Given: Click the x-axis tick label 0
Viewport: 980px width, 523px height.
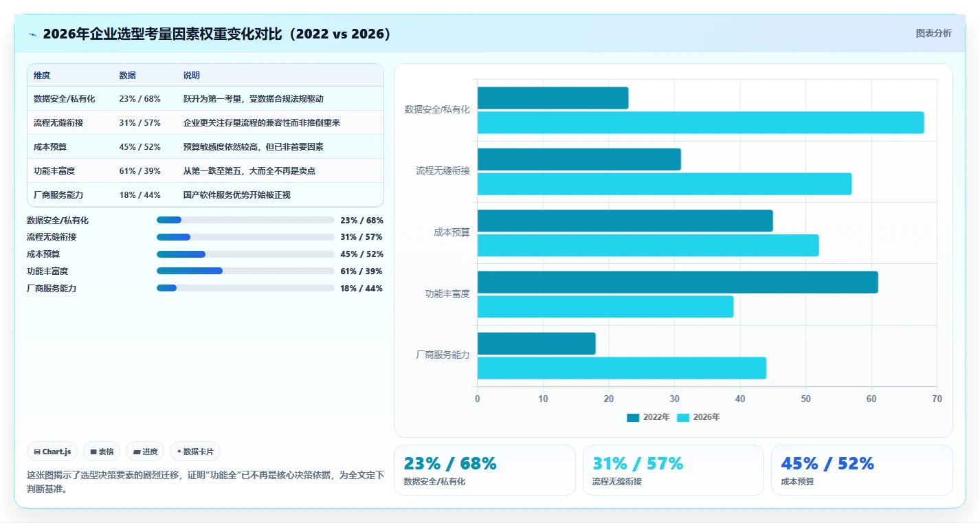Looking at the screenshot, I should tap(478, 399).
